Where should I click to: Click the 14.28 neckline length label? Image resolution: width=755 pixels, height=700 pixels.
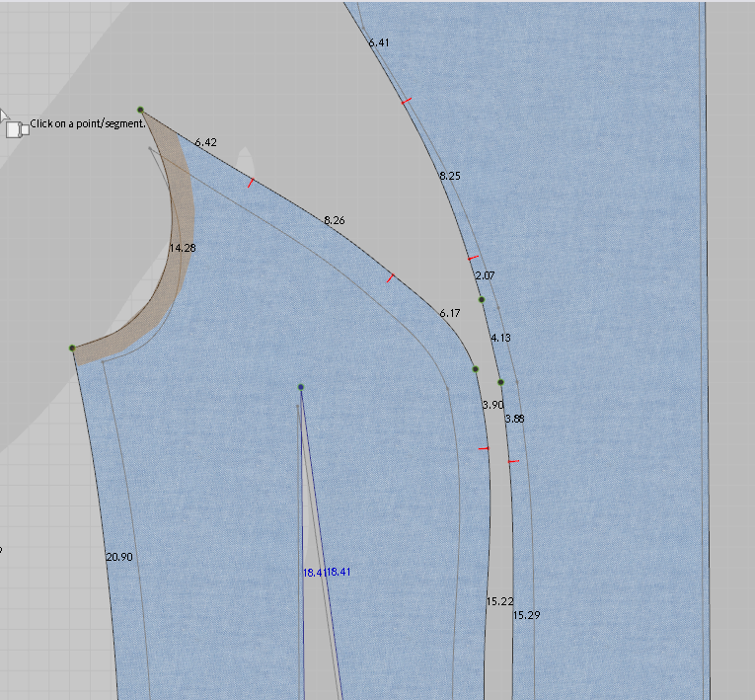tap(183, 248)
